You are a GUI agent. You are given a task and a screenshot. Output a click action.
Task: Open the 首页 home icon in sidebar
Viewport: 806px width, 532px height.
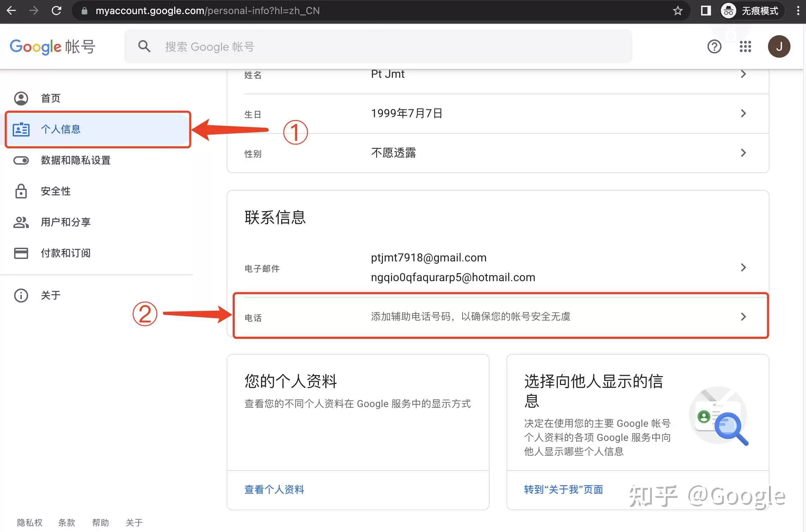[21, 98]
